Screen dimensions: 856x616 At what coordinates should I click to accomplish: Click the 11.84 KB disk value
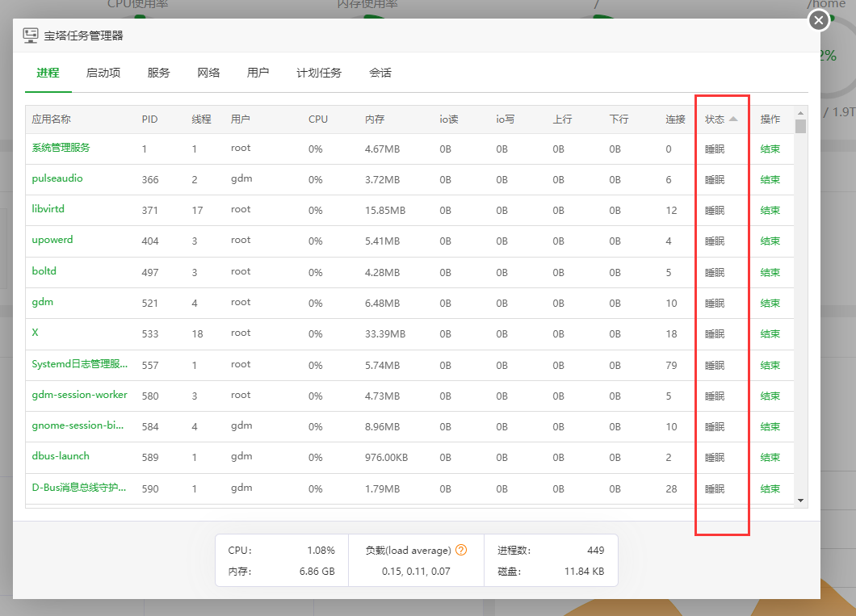[584, 572]
